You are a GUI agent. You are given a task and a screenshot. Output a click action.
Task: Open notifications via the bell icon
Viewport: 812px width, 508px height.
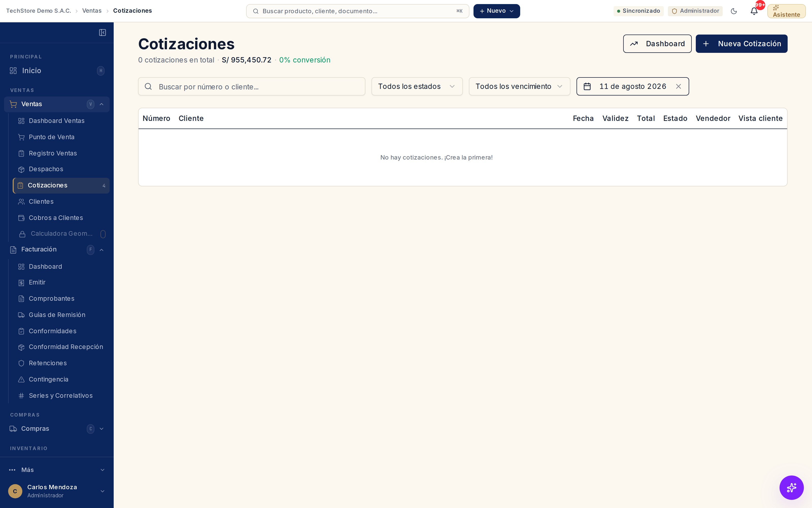[754, 11]
